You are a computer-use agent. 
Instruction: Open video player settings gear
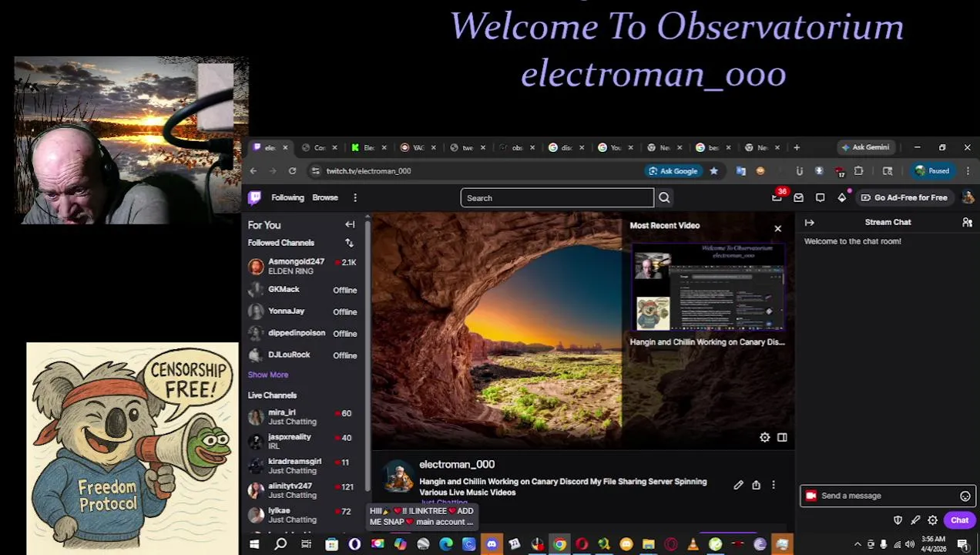pyautogui.click(x=764, y=437)
